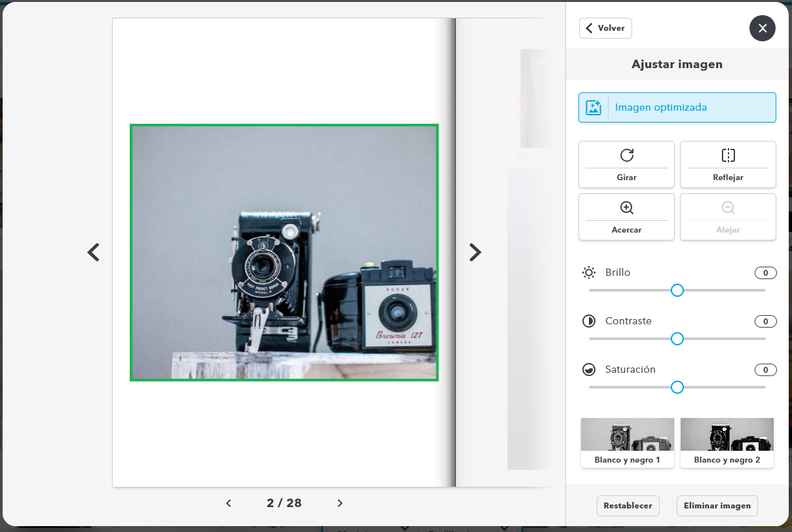The image size is (792, 532).
Task: Click the picture icon next to Imagen optimizada
Action: (593, 107)
